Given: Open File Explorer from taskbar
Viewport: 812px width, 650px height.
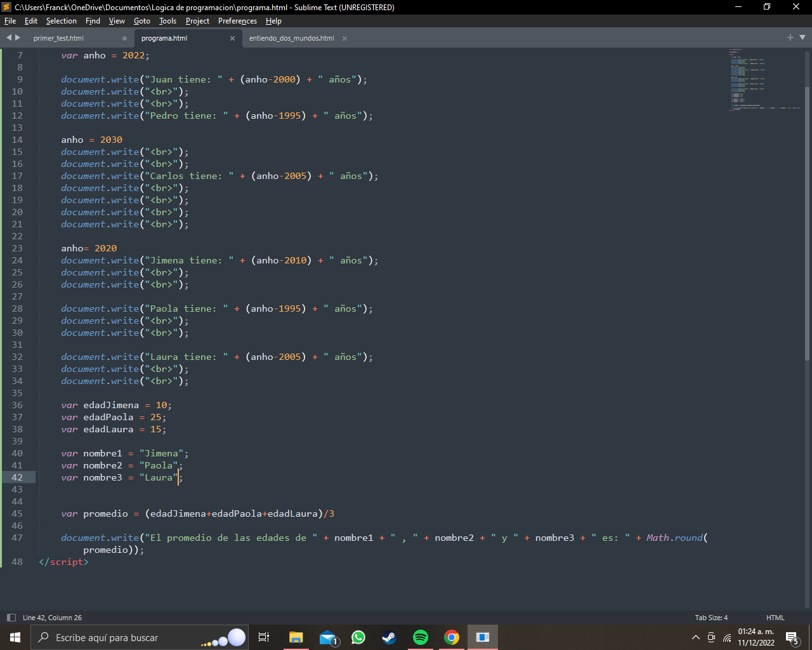Looking at the screenshot, I should click(x=296, y=637).
